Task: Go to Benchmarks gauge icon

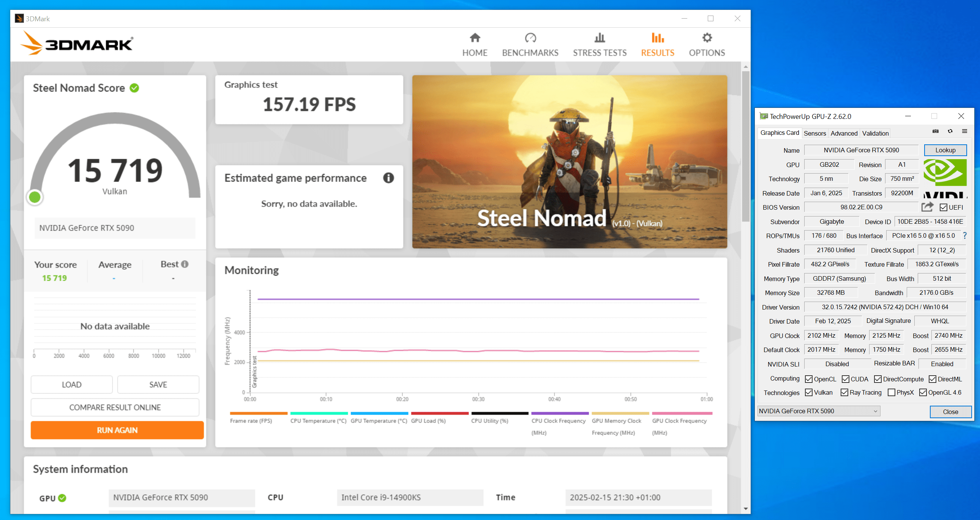Action: pos(530,38)
